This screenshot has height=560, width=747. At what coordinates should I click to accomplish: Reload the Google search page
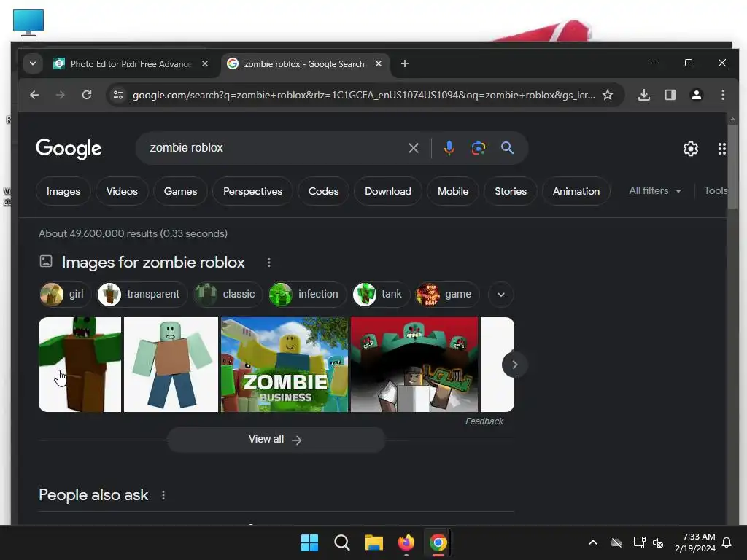(87, 95)
